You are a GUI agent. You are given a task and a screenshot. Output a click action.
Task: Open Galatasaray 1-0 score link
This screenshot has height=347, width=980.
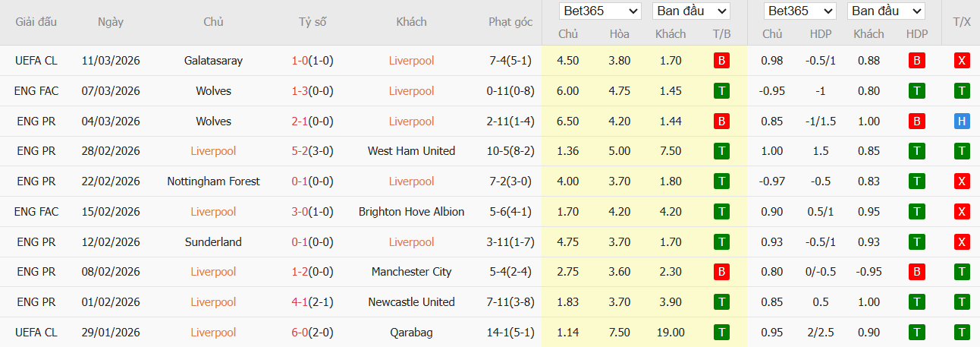click(x=313, y=61)
